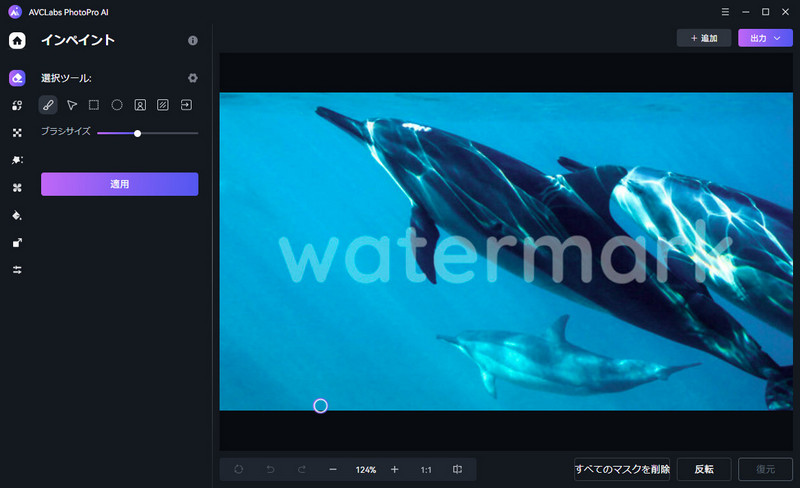This screenshot has width=800, height=488.
Task: Click the import mask icon
Action: [186, 105]
